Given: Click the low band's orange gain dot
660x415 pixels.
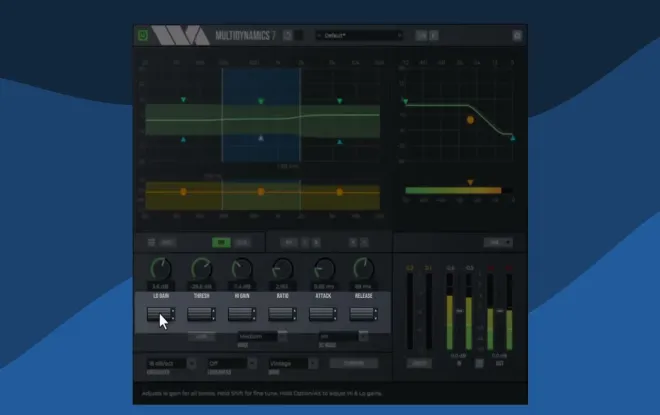Looking at the screenshot, I should 184,192.
